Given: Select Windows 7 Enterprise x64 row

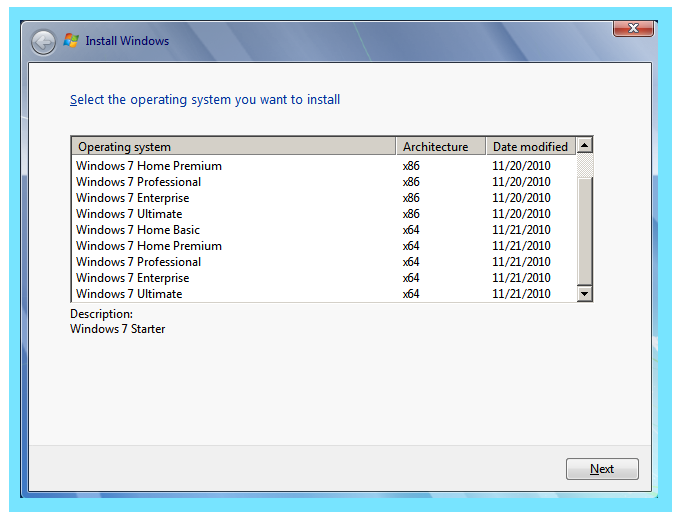Looking at the screenshot, I should point(324,278).
